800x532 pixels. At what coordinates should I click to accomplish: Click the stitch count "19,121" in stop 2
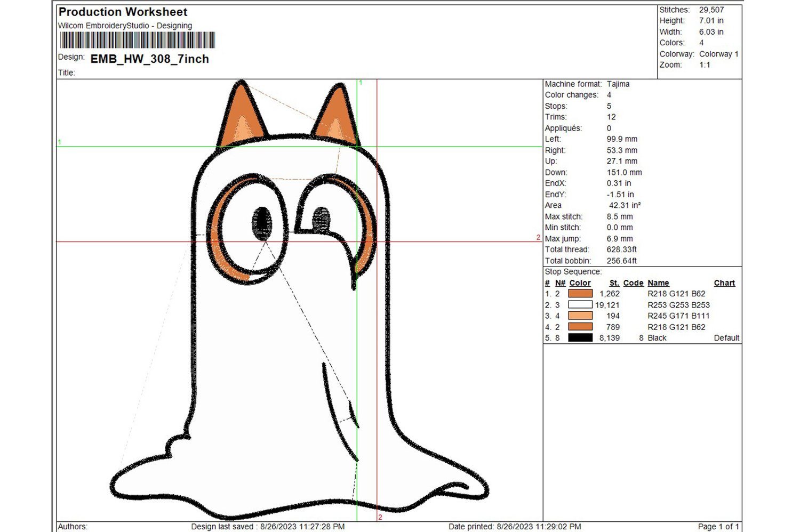pos(607,305)
